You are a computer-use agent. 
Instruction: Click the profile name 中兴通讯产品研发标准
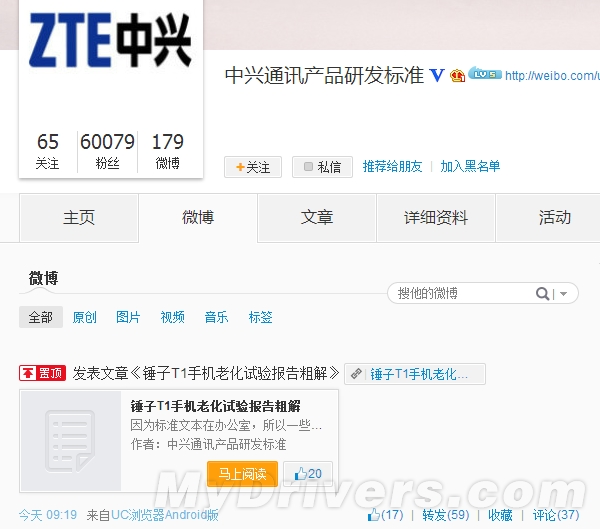tap(324, 75)
